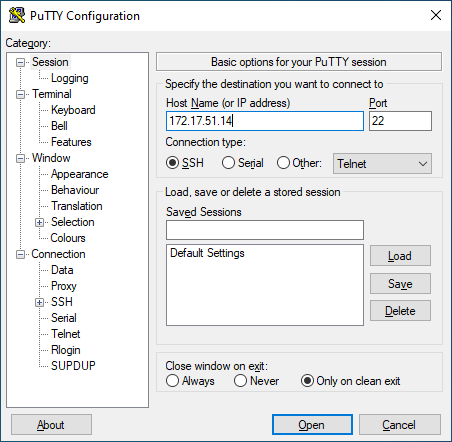The width and height of the screenshot is (452, 442).
Task: Expand the SSH category node
Action: click(x=39, y=302)
